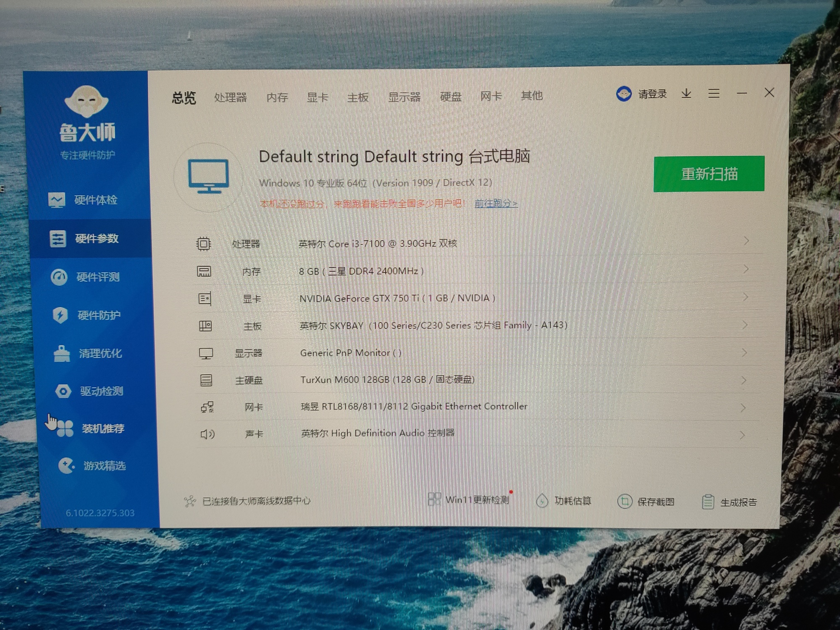Minimize the 鲁大师 window
The width and height of the screenshot is (840, 630).
pyautogui.click(x=742, y=93)
